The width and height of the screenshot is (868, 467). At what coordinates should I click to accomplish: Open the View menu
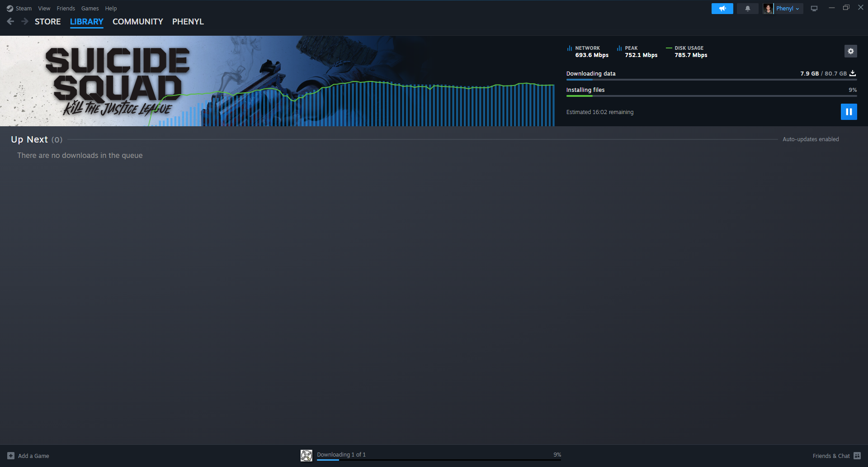pos(44,9)
